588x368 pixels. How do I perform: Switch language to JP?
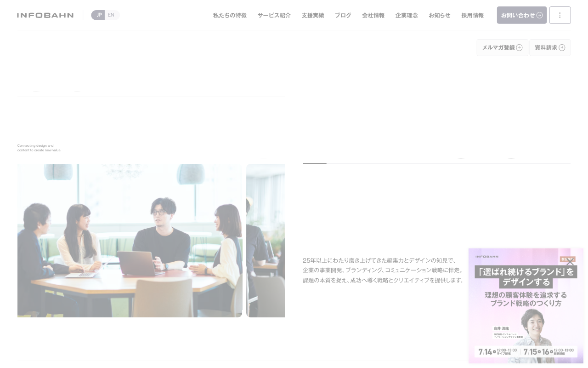click(x=98, y=15)
